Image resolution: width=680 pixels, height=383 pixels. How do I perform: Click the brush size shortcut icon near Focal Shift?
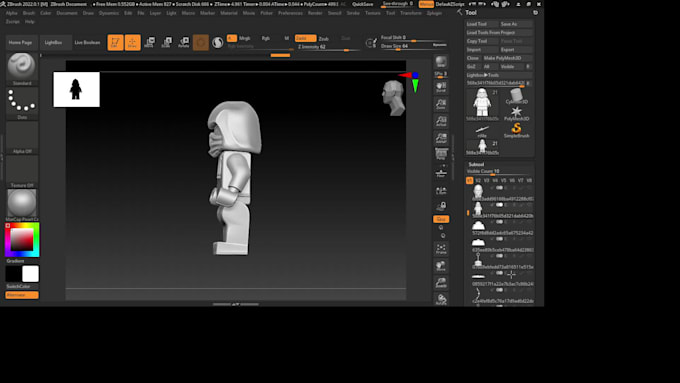(x=371, y=43)
